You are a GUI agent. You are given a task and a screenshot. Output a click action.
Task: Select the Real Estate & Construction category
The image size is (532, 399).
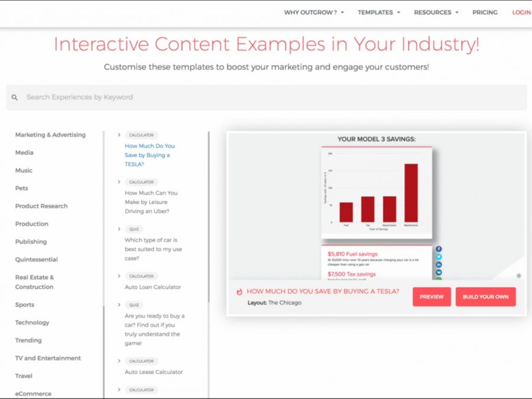34,282
